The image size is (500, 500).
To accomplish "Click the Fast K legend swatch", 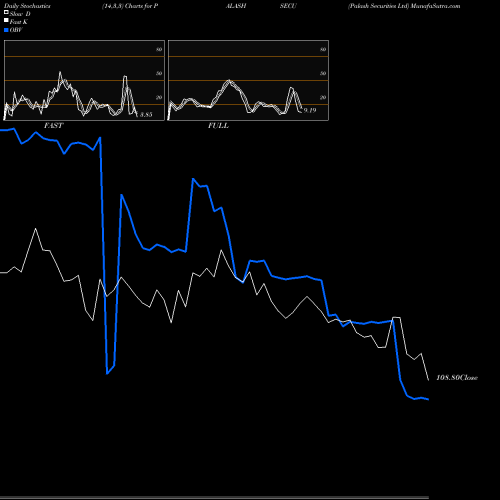I will pyautogui.click(x=6, y=20).
